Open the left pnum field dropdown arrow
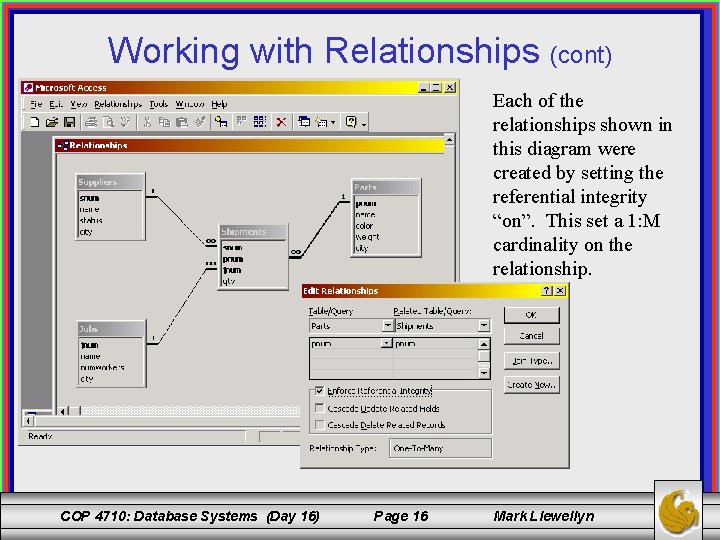Screen dimensions: 720x540 (x=387, y=343)
